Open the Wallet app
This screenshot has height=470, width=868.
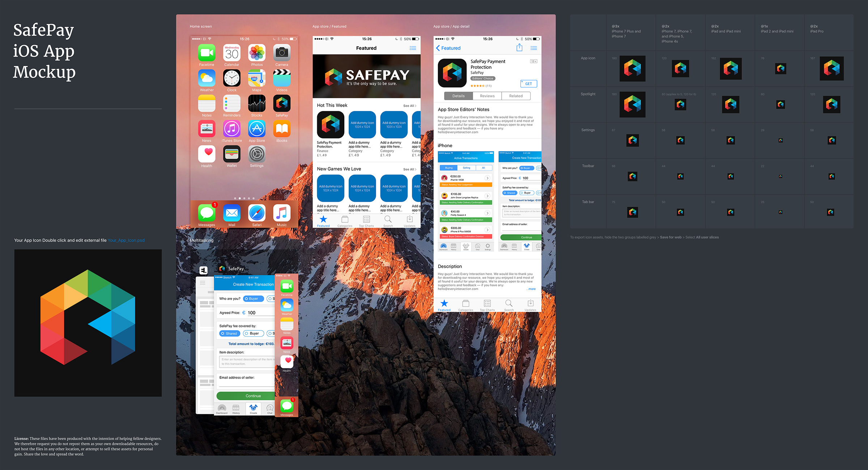point(232,154)
